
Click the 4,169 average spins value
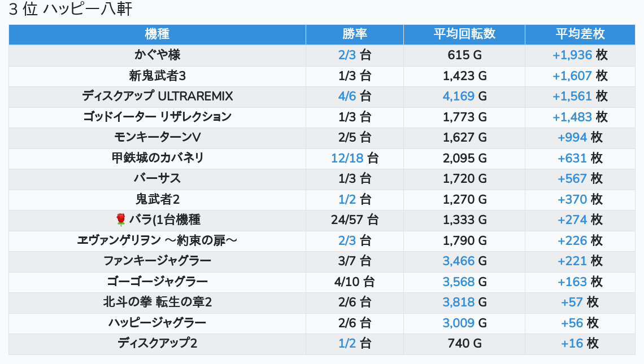tap(458, 96)
